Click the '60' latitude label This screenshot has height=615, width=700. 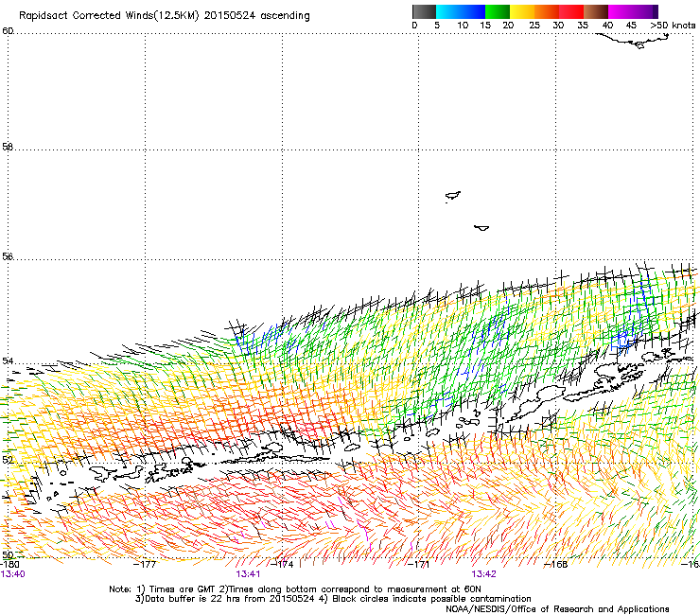pyautogui.click(x=8, y=31)
